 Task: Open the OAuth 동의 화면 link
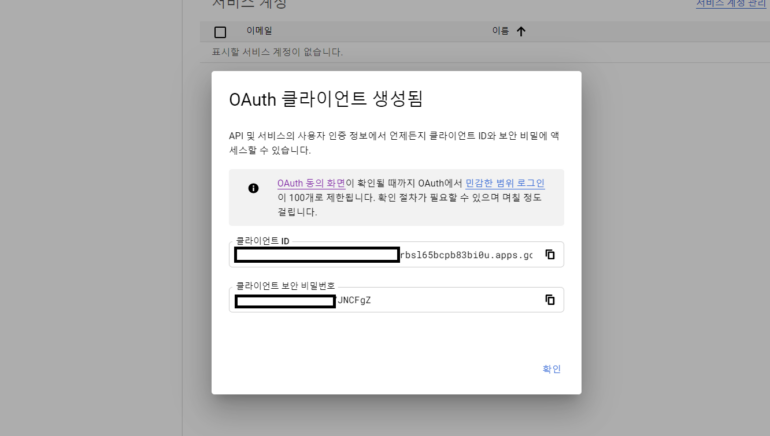pyautogui.click(x=311, y=183)
